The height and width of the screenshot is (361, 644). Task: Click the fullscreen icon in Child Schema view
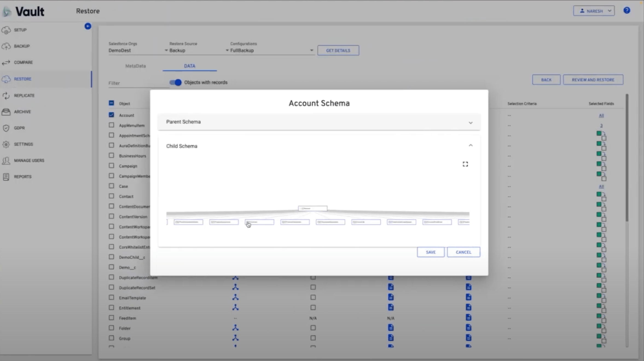pyautogui.click(x=465, y=164)
